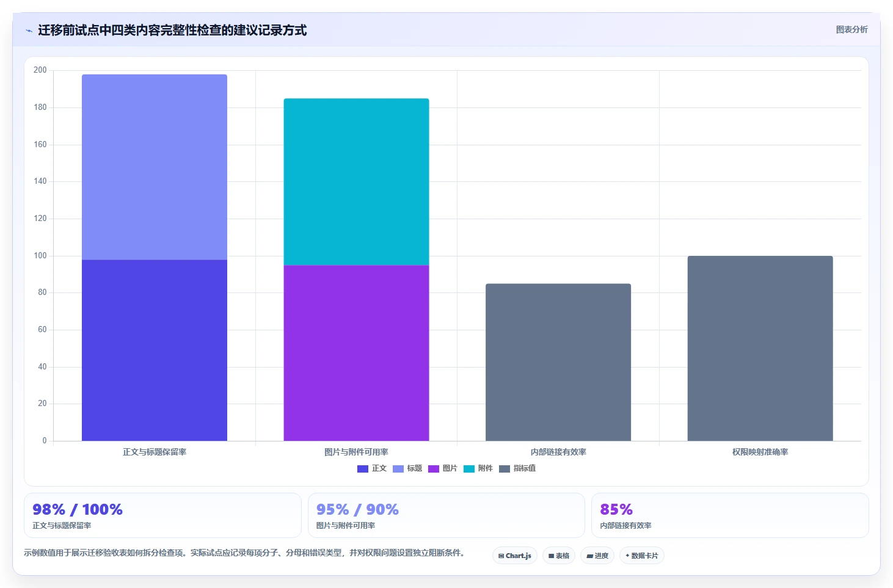Click the bar icon in 进度 chip
The image size is (893, 588).
[x=589, y=556]
